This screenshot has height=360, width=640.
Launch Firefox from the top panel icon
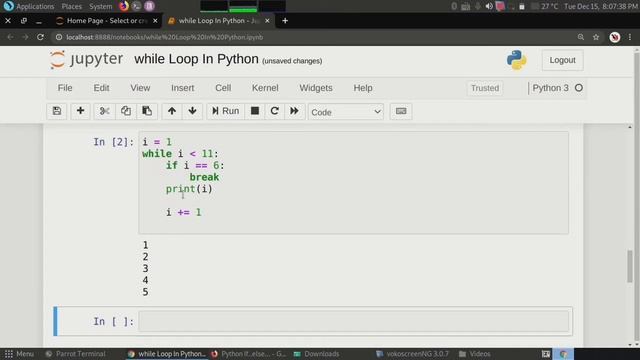click(124, 6)
